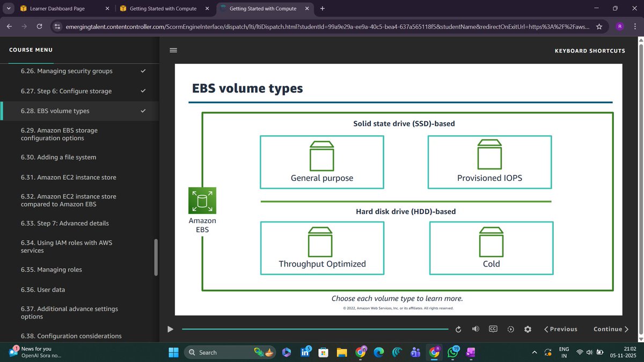This screenshot has width=644, height=362.
Task: Click the address bar URL field
Action: pyautogui.click(x=327, y=26)
